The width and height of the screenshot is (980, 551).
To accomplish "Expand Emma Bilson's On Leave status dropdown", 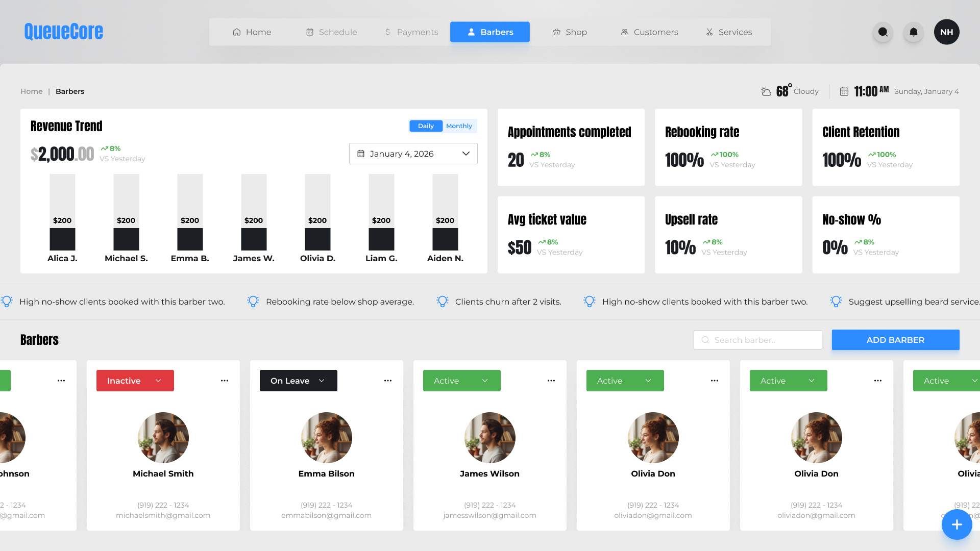I will click(x=299, y=381).
